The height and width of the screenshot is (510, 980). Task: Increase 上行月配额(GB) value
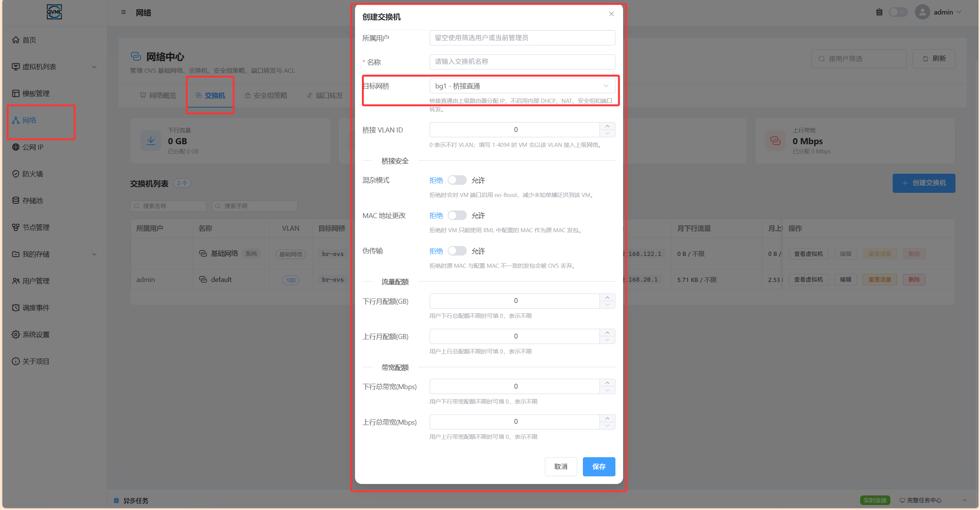click(607, 332)
